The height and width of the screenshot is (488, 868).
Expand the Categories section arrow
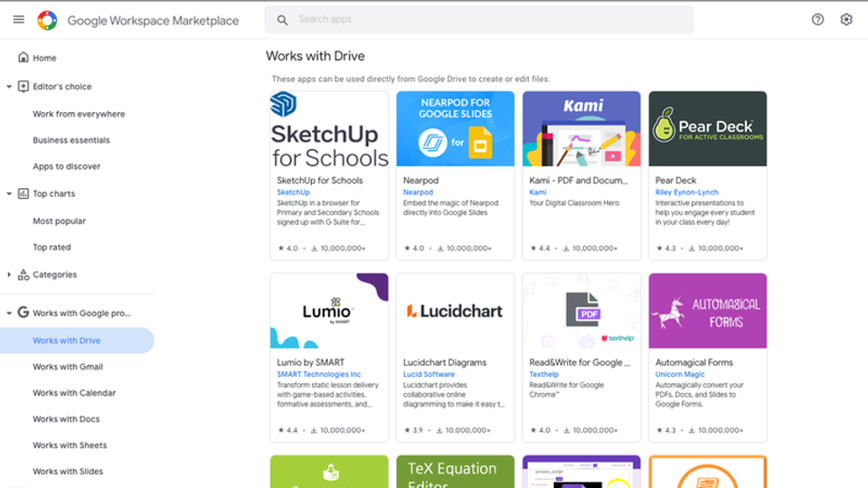9,275
